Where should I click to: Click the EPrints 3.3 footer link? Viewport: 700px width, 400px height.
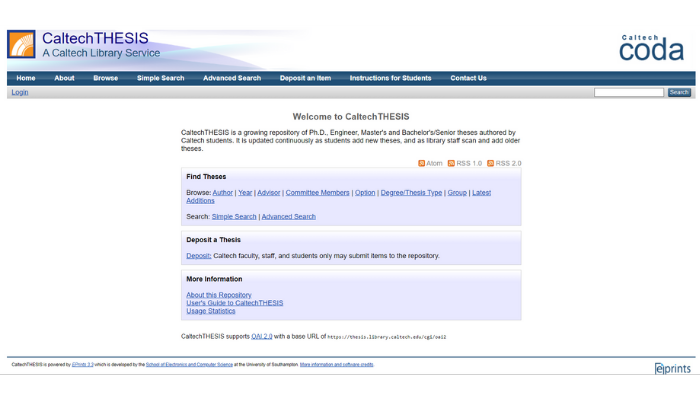click(83, 365)
